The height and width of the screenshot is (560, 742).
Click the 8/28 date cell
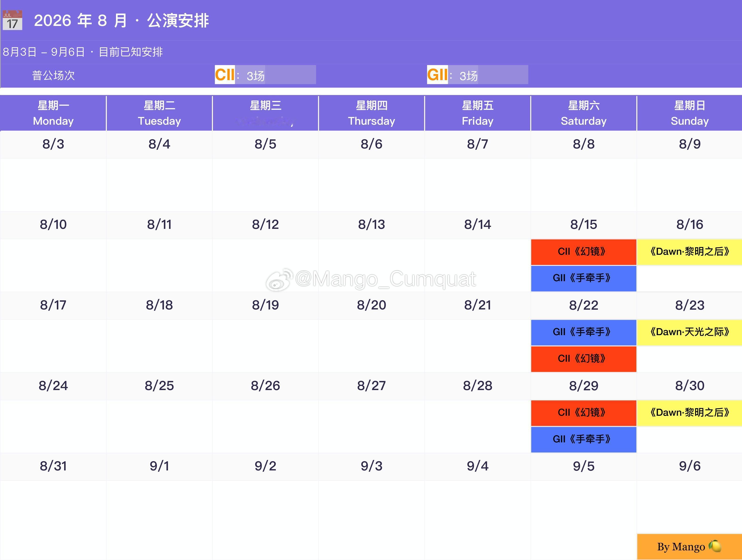tap(478, 386)
